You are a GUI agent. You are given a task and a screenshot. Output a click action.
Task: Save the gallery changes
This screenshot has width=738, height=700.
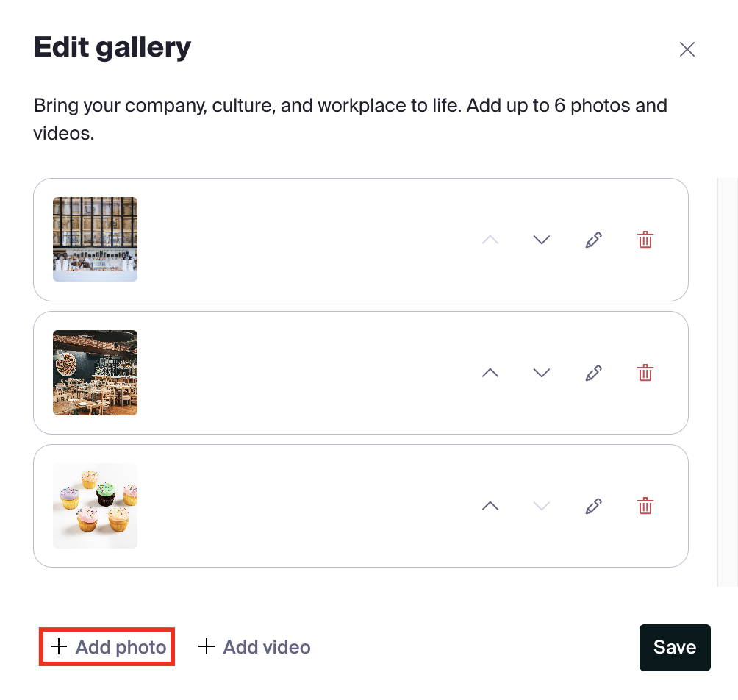coord(674,647)
